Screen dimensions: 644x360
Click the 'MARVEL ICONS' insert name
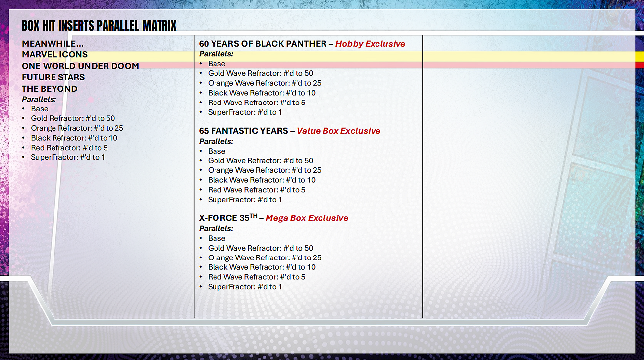tap(55, 55)
